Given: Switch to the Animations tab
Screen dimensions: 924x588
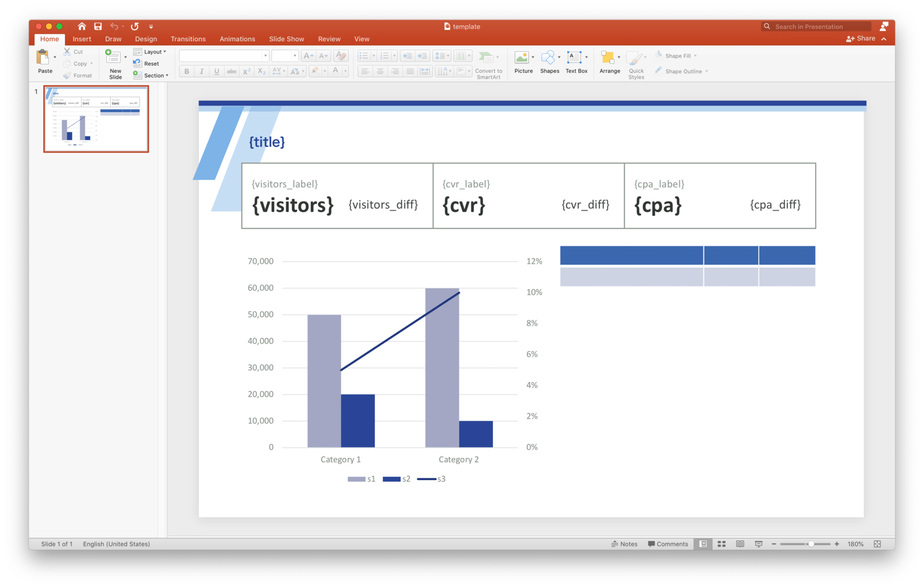Looking at the screenshot, I should (237, 39).
